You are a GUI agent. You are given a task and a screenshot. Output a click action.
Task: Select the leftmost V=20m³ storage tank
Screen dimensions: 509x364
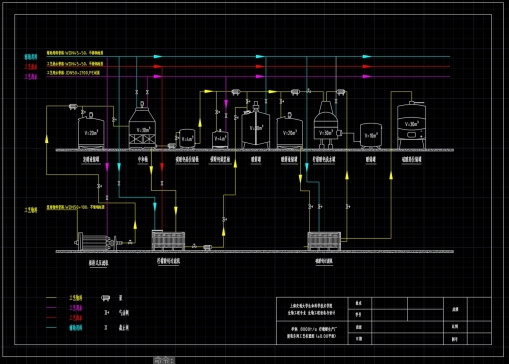[91, 132]
